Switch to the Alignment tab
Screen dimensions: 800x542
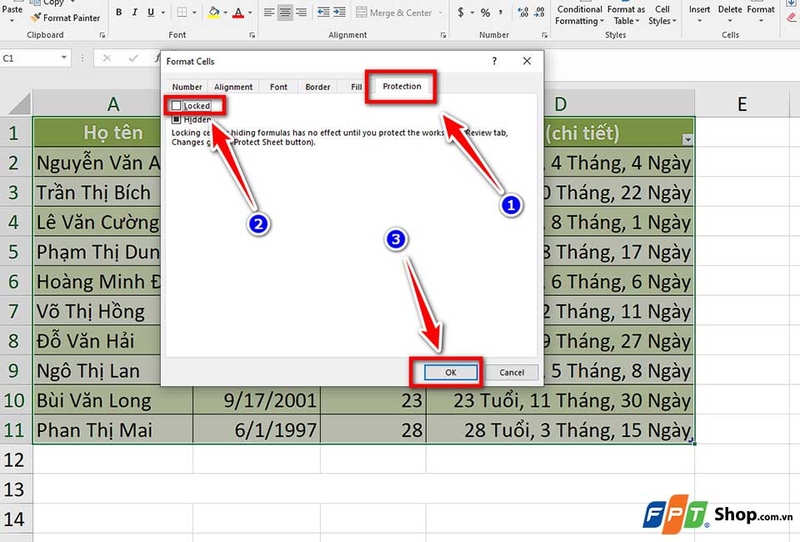click(233, 87)
